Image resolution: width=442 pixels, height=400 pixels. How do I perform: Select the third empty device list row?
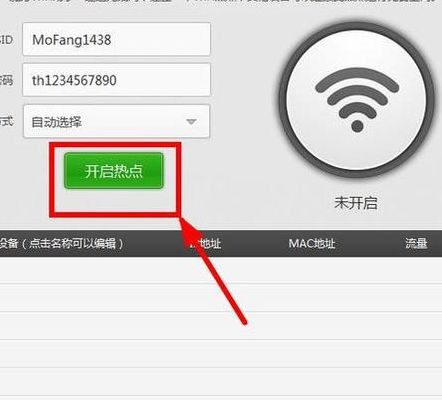221,326
